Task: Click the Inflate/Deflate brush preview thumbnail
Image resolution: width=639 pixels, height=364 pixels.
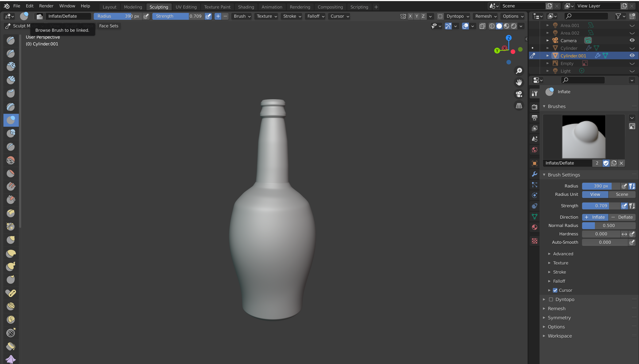Action: [583, 136]
